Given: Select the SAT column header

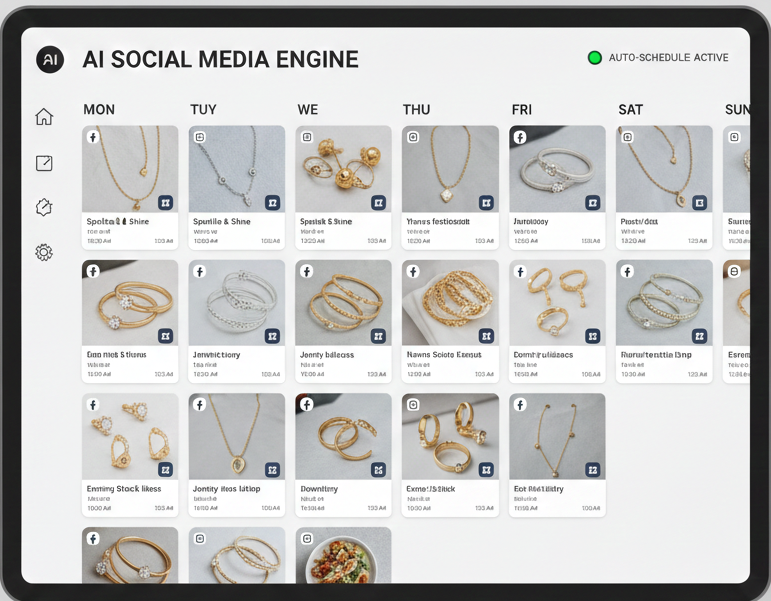Looking at the screenshot, I should pyautogui.click(x=630, y=109).
